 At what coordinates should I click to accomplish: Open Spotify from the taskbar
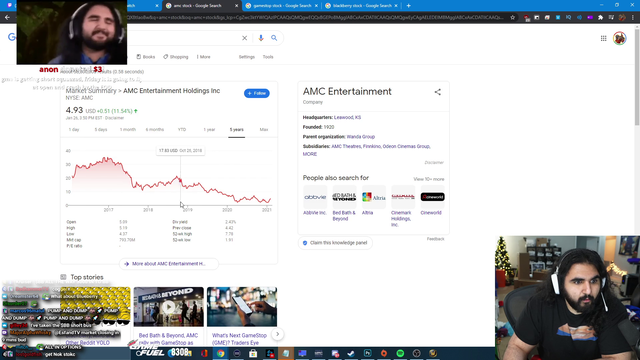coord(400,353)
